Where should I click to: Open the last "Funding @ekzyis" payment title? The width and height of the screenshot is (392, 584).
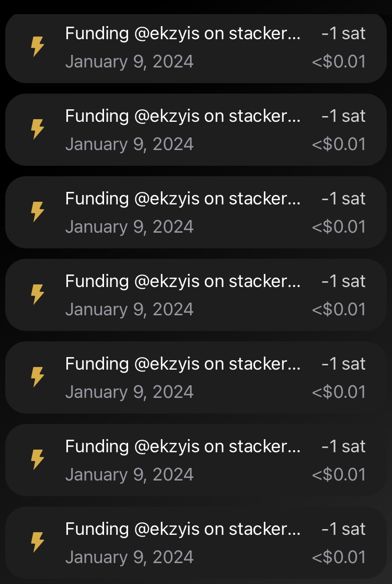[182, 529]
